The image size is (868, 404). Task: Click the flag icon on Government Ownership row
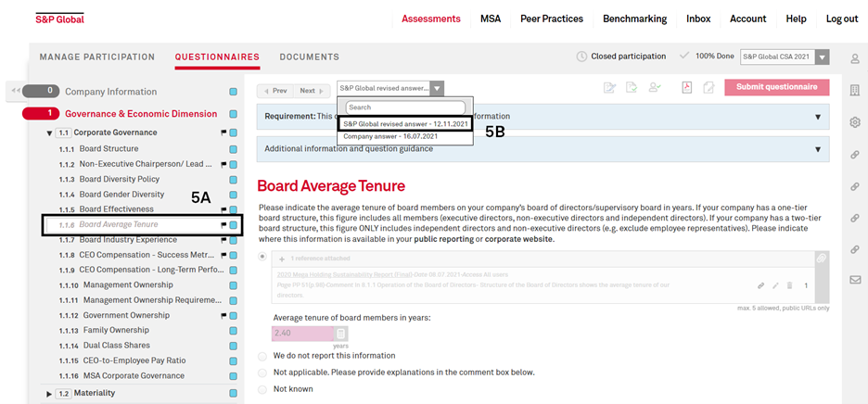point(223,315)
